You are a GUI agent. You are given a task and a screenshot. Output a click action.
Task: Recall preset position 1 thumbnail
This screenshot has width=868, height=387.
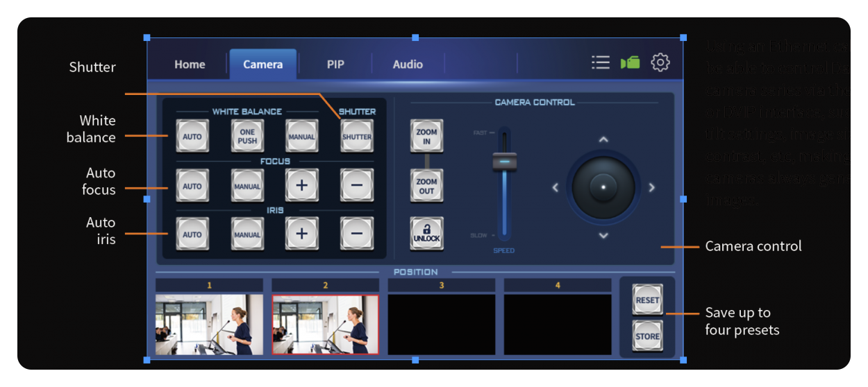click(x=209, y=324)
